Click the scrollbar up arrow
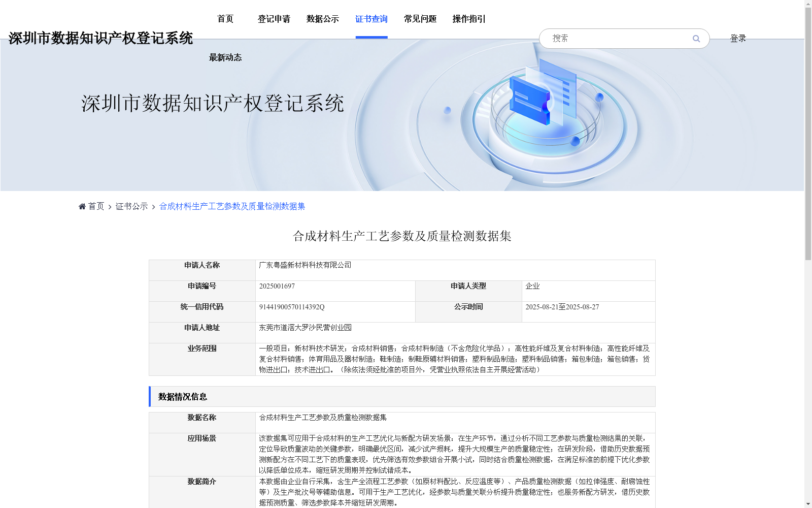The width and height of the screenshot is (812, 508). (x=808, y=4)
